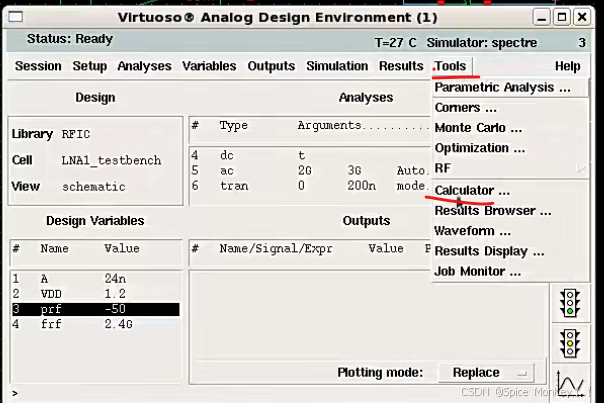Image resolution: width=604 pixels, height=403 pixels.
Task: Open the Plotting mode Replace dropdown
Action: (486, 373)
